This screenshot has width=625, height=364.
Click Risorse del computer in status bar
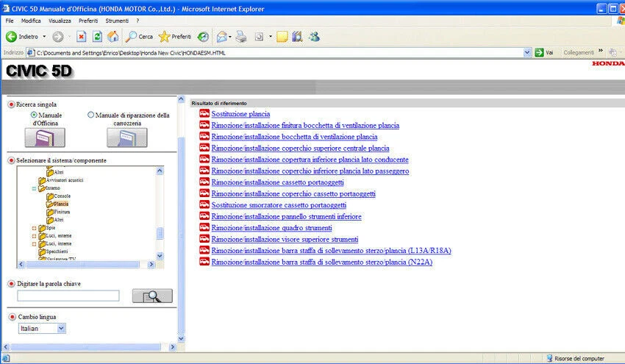(x=575, y=358)
